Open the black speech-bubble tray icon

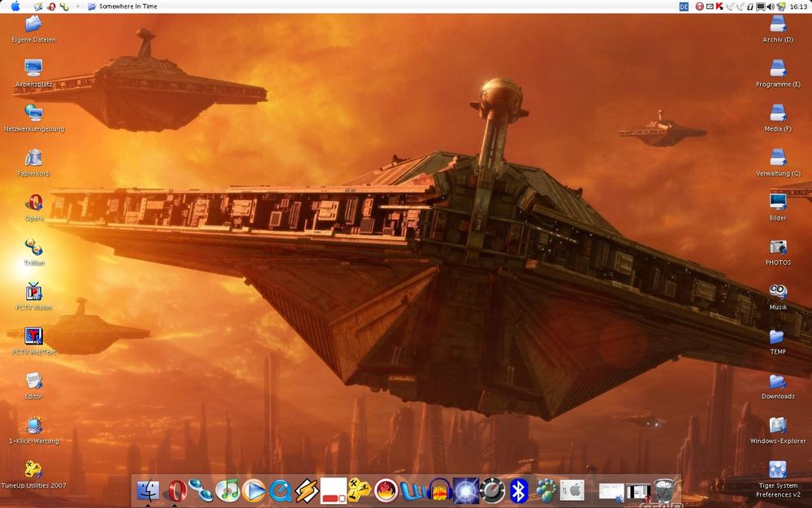pos(761,7)
